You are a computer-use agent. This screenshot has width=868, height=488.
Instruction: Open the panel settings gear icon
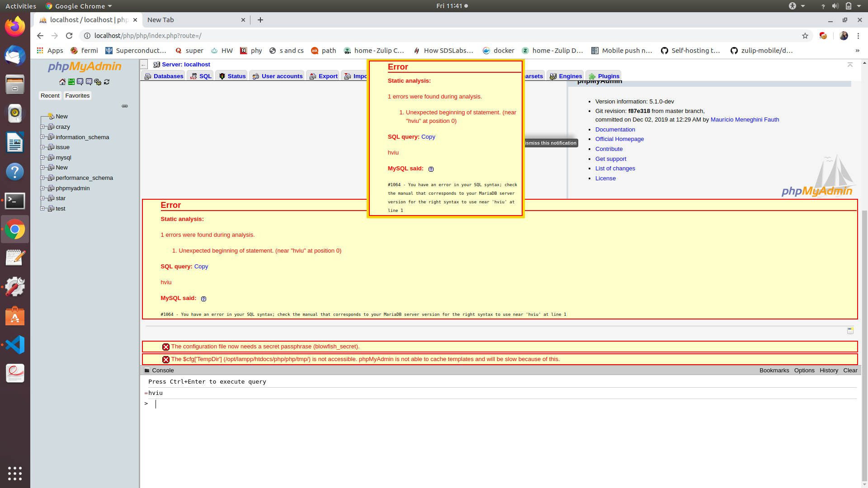click(98, 82)
